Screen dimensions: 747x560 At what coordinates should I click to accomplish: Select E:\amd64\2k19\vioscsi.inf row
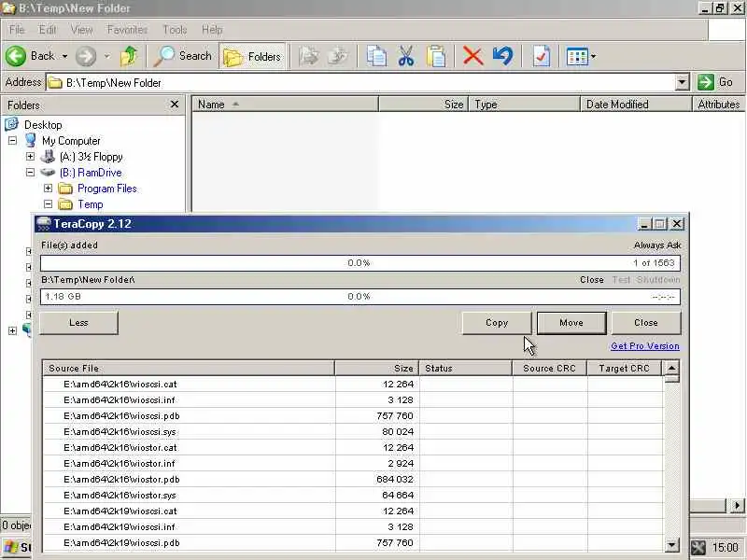point(353,526)
